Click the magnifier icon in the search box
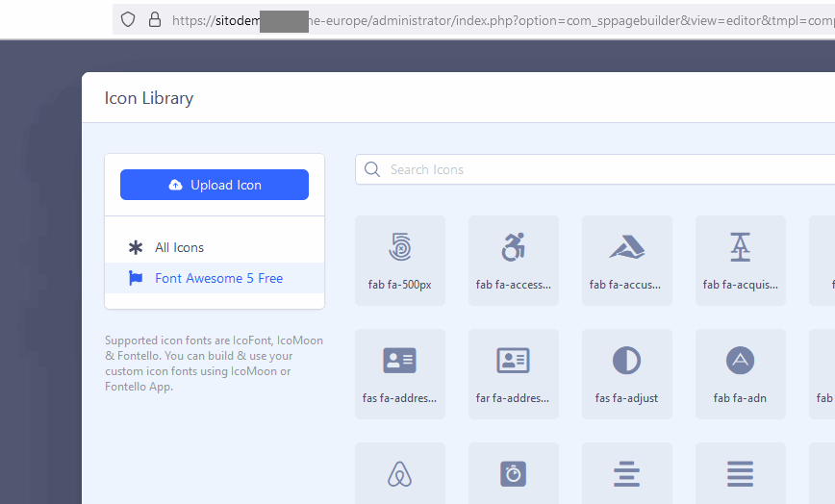This screenshot has height=504, width=835. [371, 169]
